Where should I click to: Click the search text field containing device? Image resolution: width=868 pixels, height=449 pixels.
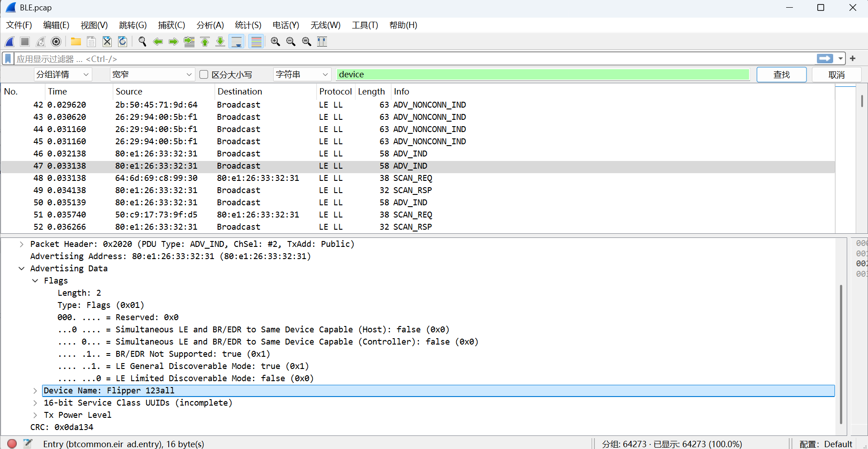pos(543,75)
